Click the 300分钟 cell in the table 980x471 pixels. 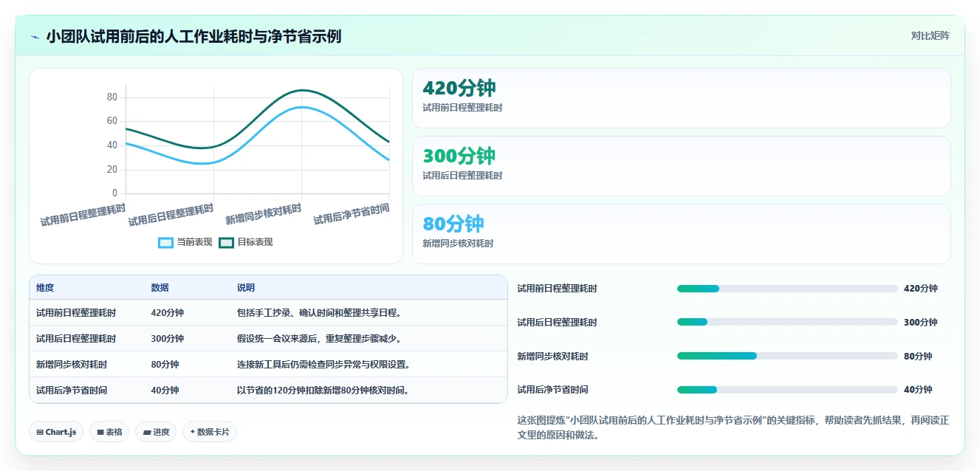[167, 339]
